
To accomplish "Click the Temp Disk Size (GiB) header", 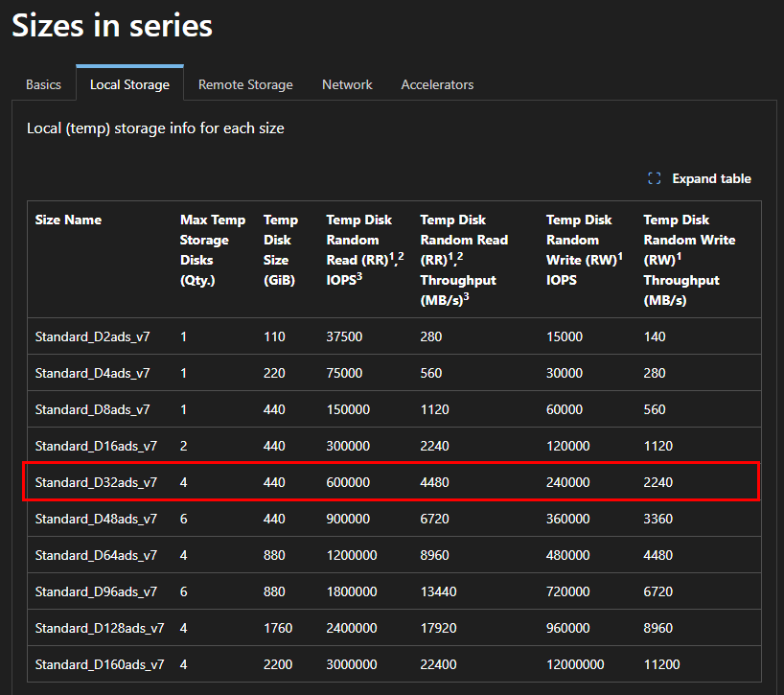I will (281, 249).
